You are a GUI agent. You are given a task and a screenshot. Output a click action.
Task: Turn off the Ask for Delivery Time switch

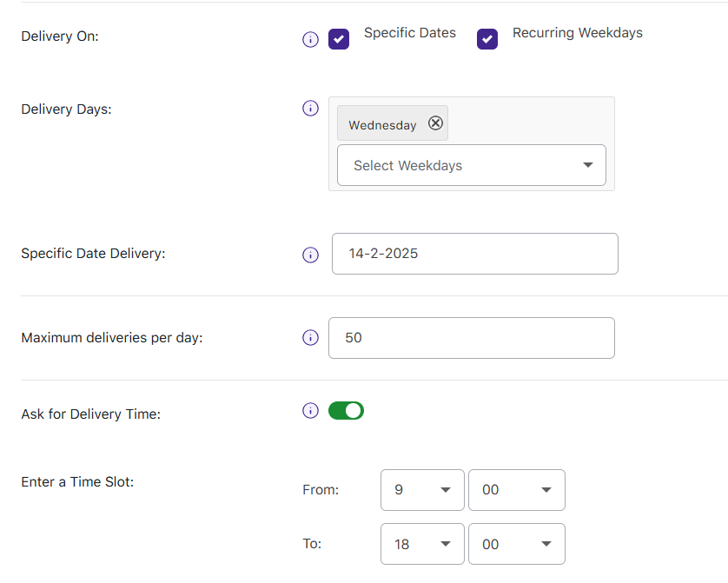pyautogui.click(x=346, y=411)
